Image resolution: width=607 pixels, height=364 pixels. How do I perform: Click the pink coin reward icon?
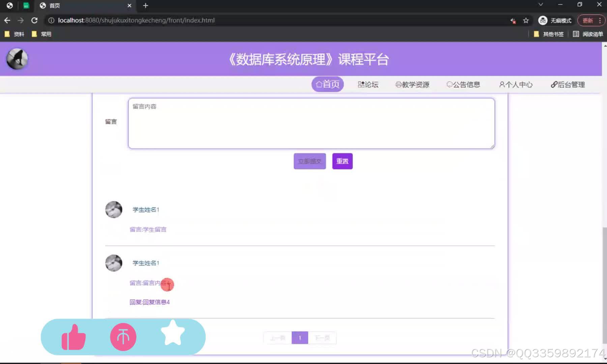123,337
